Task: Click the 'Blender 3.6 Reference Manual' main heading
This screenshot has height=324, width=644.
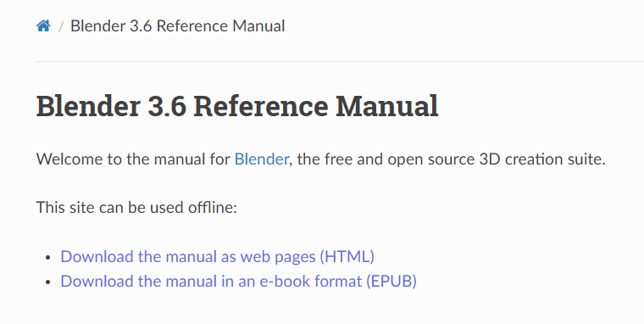Action: tap(237, 106)
